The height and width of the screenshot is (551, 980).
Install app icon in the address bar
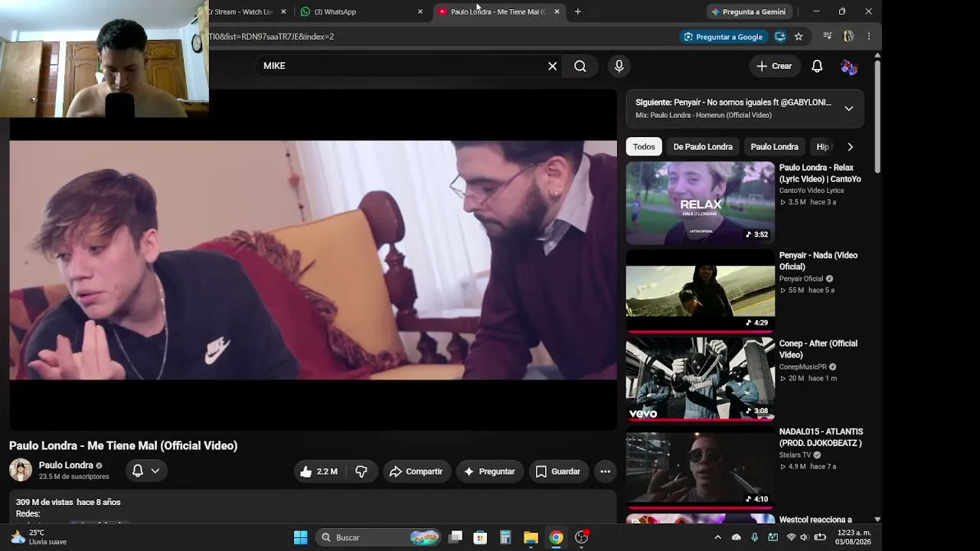(x=780, y=36)
